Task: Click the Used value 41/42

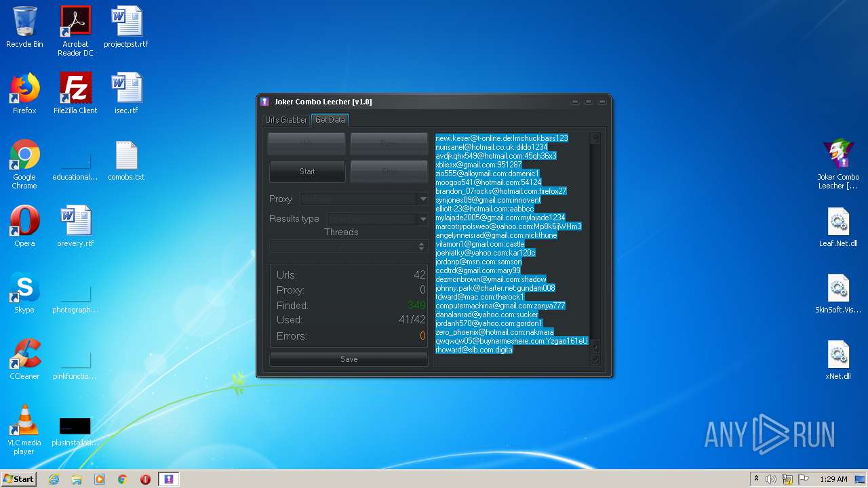Action: pyautogui.click(x=412, y=320)
